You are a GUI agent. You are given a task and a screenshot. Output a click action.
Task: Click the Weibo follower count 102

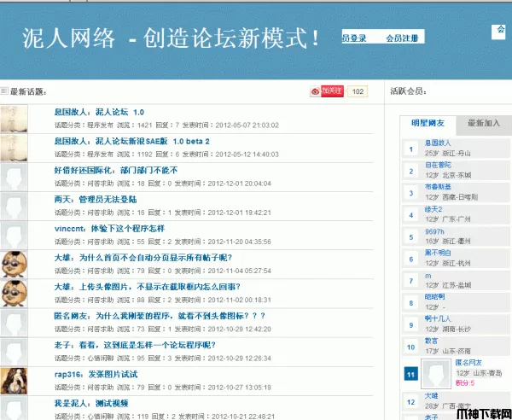[x=358, y=91]
